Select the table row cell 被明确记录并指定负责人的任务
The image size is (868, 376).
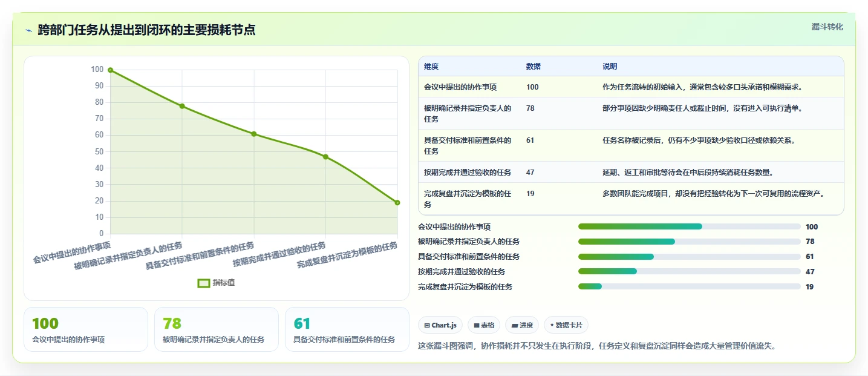click(468, 114)
